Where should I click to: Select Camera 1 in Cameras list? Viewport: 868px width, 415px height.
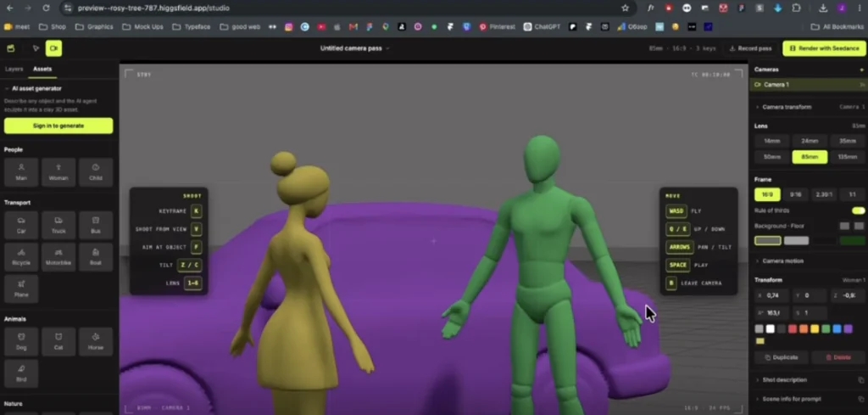809,85
